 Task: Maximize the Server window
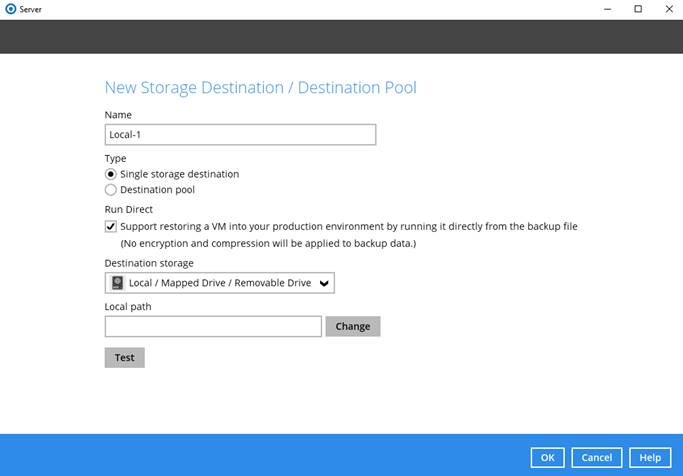(638, 9)
